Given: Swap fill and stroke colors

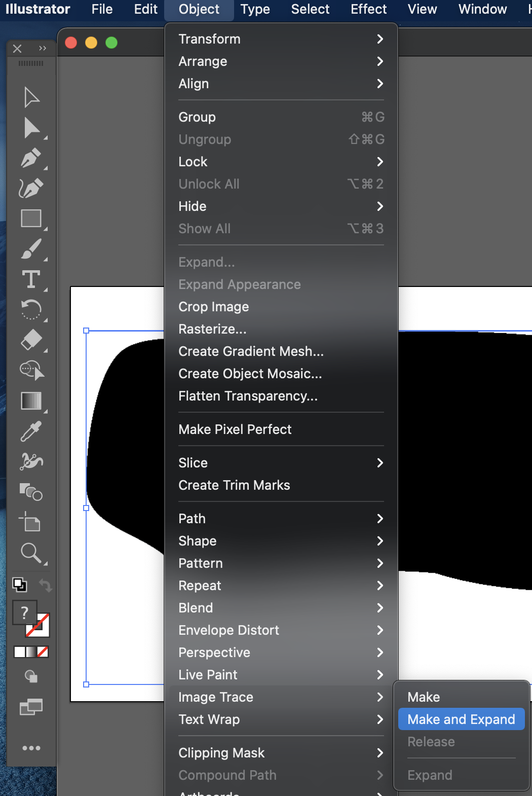Looking at the screenshot, I should point(46,586).
